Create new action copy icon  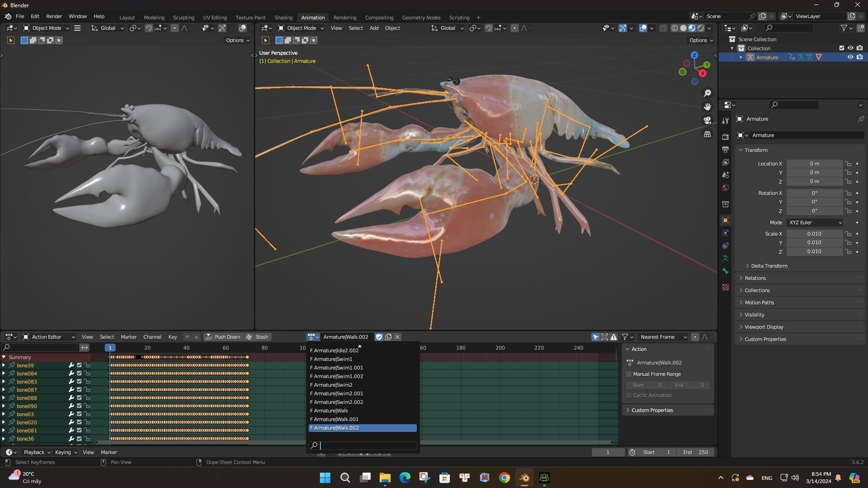[x=388, y=337]
